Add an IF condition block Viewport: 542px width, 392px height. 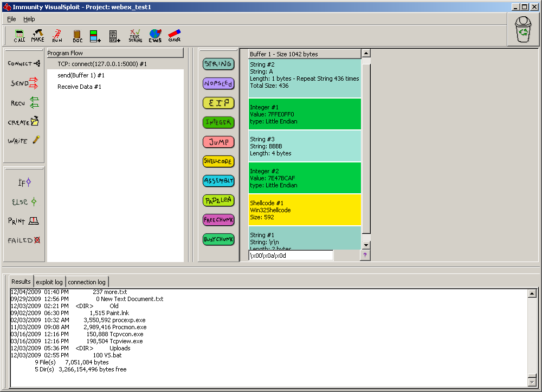pos(24,182)
